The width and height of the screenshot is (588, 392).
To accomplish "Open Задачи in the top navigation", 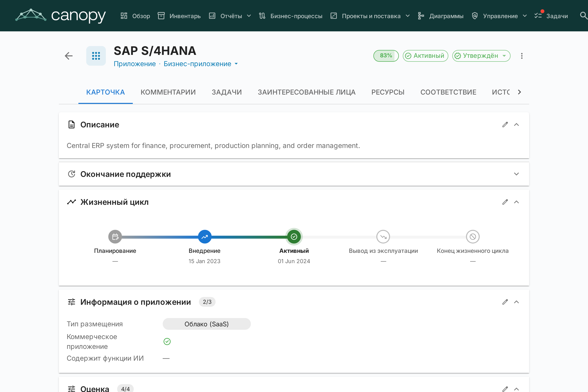I will (551, 16).
